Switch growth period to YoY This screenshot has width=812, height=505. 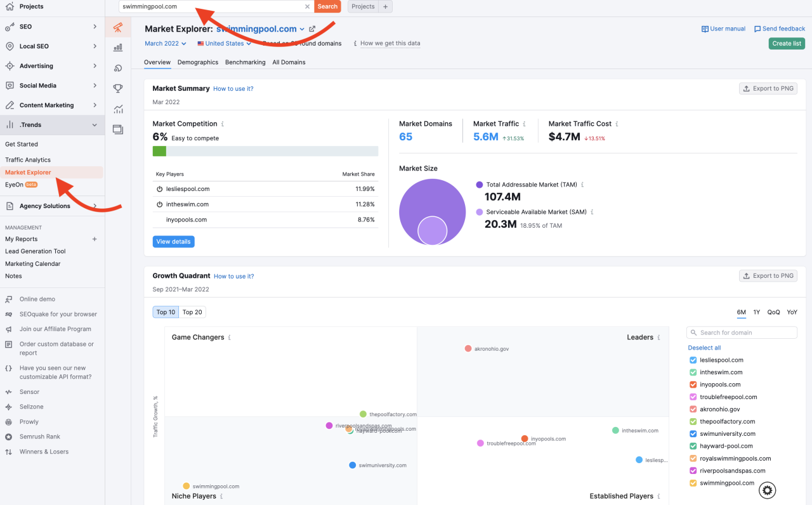point(792,312)
